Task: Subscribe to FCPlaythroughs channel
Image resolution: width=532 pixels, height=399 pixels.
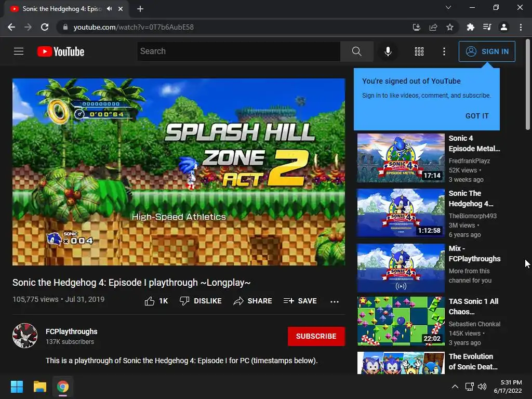Action: point(316,336)
